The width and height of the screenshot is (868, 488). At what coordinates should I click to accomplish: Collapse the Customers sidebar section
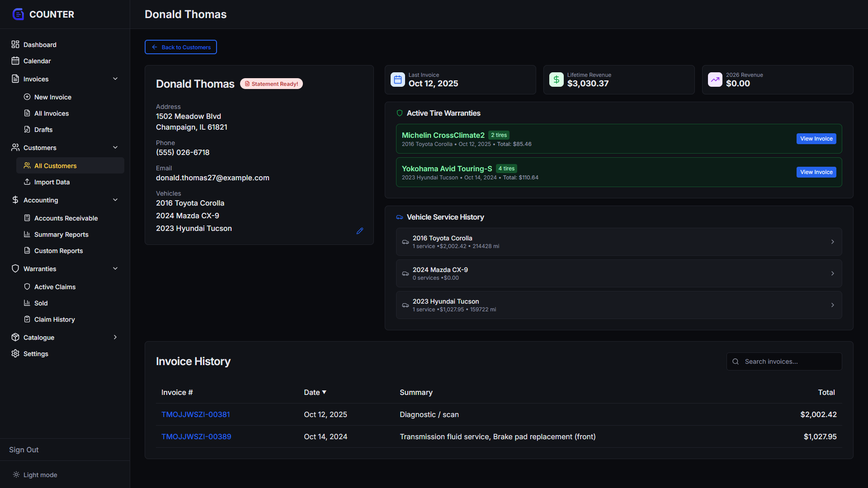coord(115,147)
